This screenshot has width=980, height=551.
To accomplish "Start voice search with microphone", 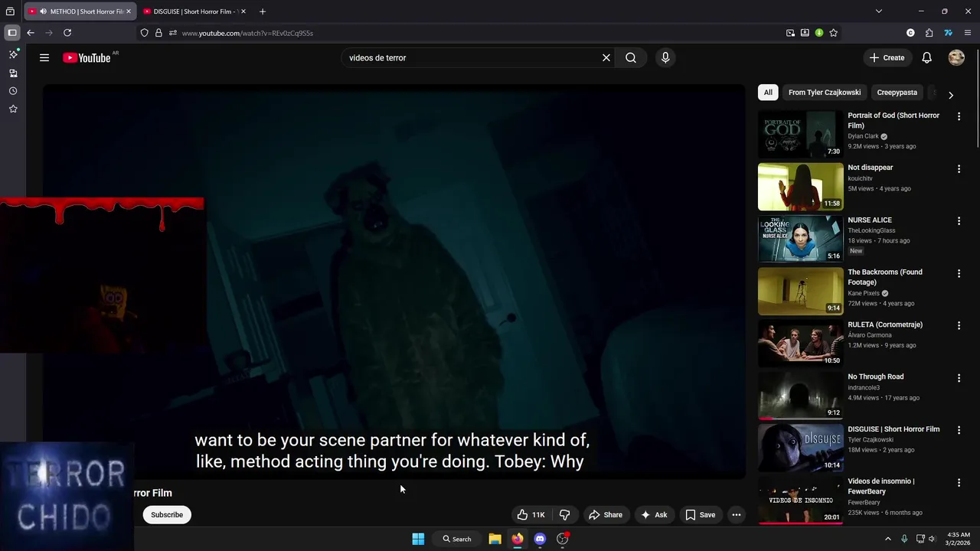I will [x=665, y=57].
